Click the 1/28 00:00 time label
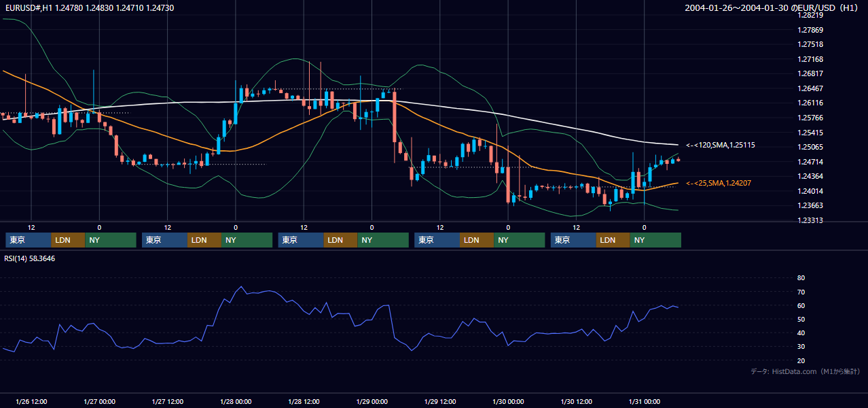The image size is (868, 408). 236,402
